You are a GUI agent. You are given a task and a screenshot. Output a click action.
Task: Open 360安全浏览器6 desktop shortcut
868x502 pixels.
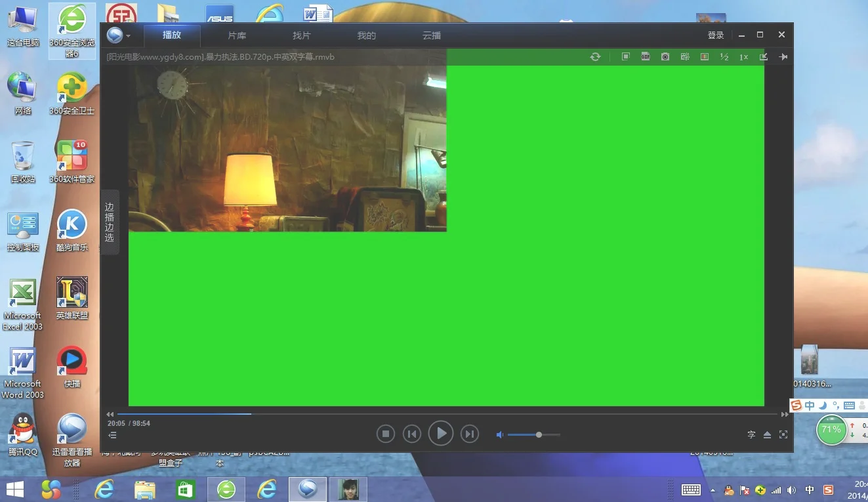[72, 31]
